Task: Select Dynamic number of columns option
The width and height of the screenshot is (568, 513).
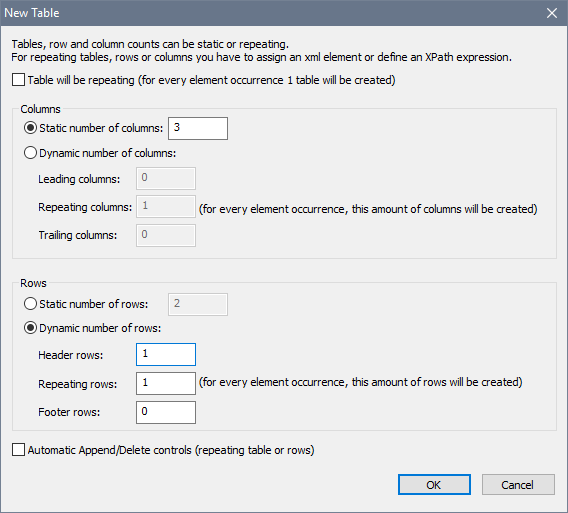Action: click(x=30, y=153)
